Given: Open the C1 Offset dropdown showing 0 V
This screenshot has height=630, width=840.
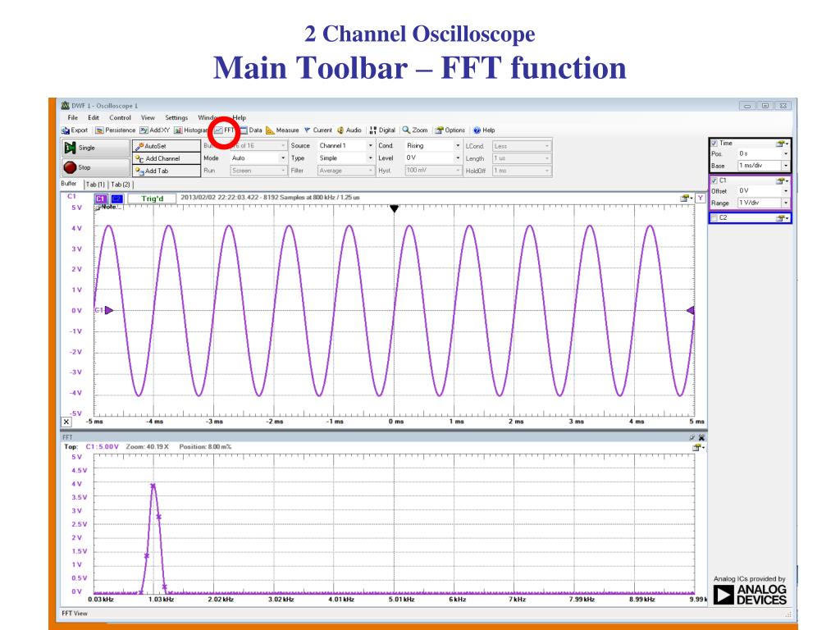Looking at the screenshot, I should coord(763,190).
